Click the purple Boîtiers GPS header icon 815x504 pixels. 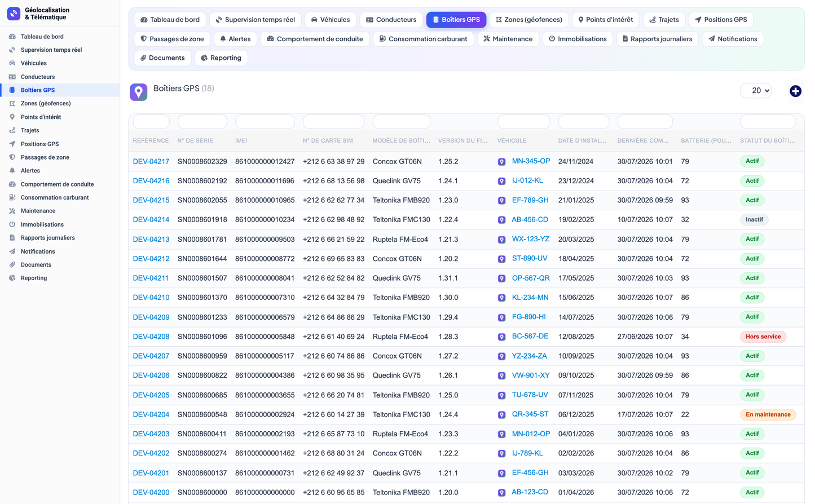click(x=139, y=92)
